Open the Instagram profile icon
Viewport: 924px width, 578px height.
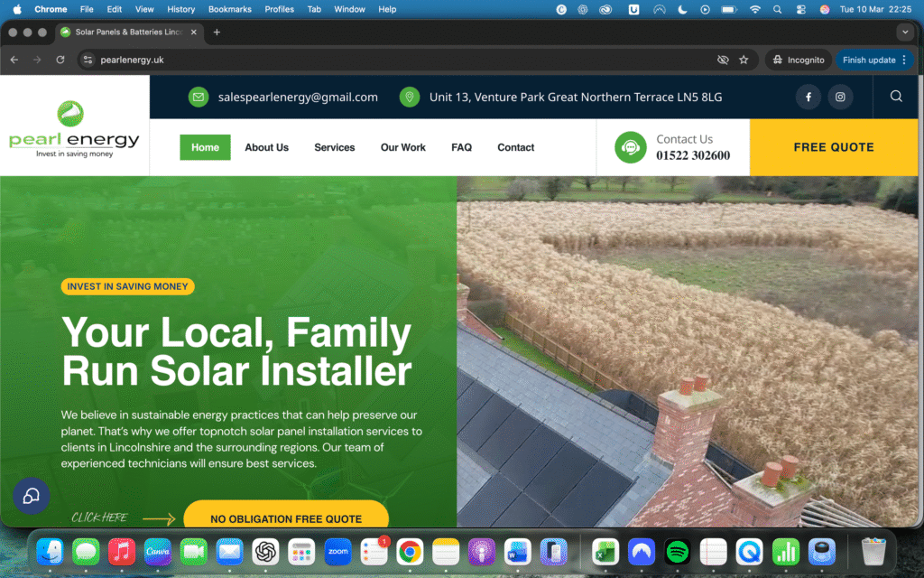click(840, 98)
